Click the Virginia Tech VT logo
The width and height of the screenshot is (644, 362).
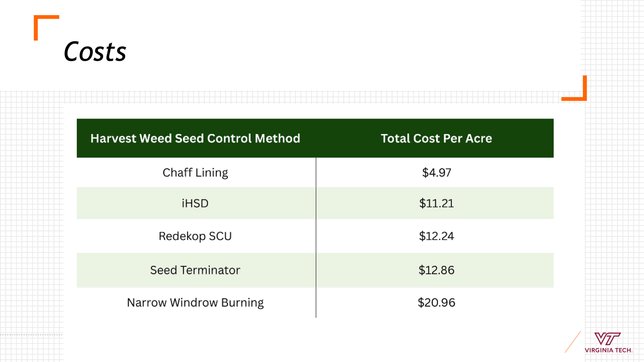[607, 339]
